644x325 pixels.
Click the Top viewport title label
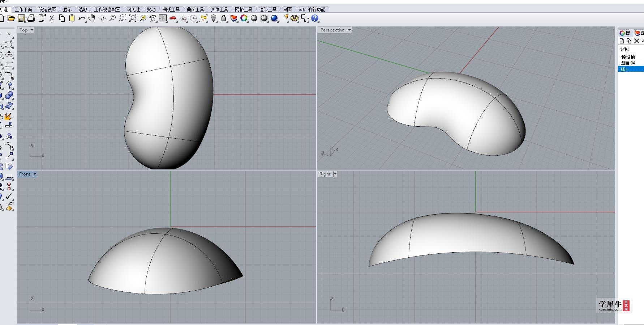[24, 30]
